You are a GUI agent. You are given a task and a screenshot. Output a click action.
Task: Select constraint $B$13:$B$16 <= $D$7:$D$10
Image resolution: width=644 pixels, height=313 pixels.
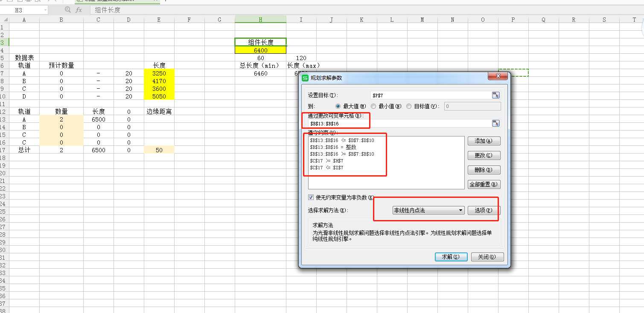coord(342,140)
